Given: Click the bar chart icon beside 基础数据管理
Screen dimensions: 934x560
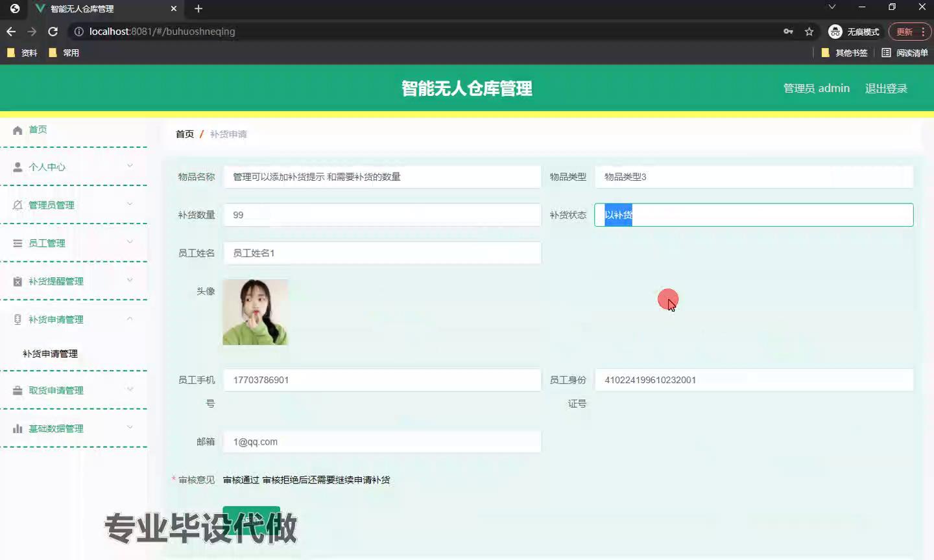Looking at the screenshot, I should coord(18,428).
